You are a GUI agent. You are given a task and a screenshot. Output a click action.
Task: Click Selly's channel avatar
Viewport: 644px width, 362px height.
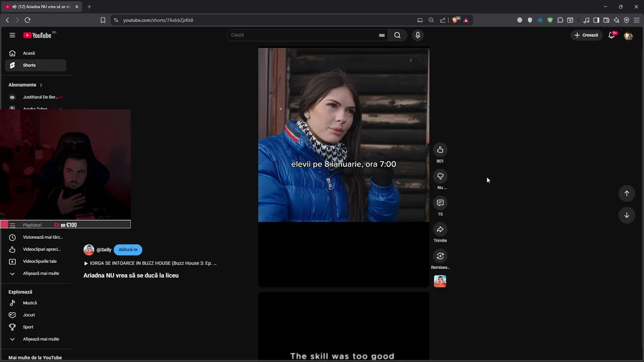89,250
